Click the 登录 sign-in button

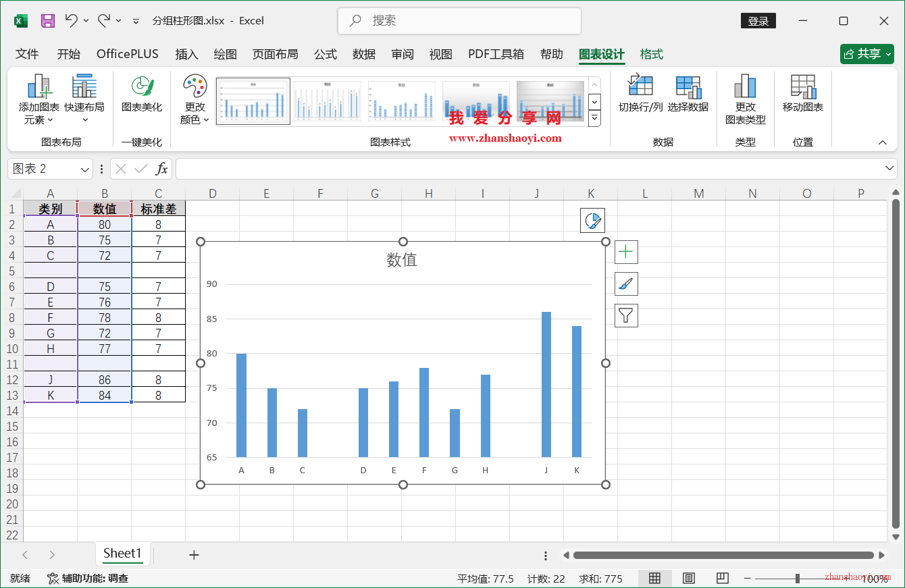[x=758, y=20]
